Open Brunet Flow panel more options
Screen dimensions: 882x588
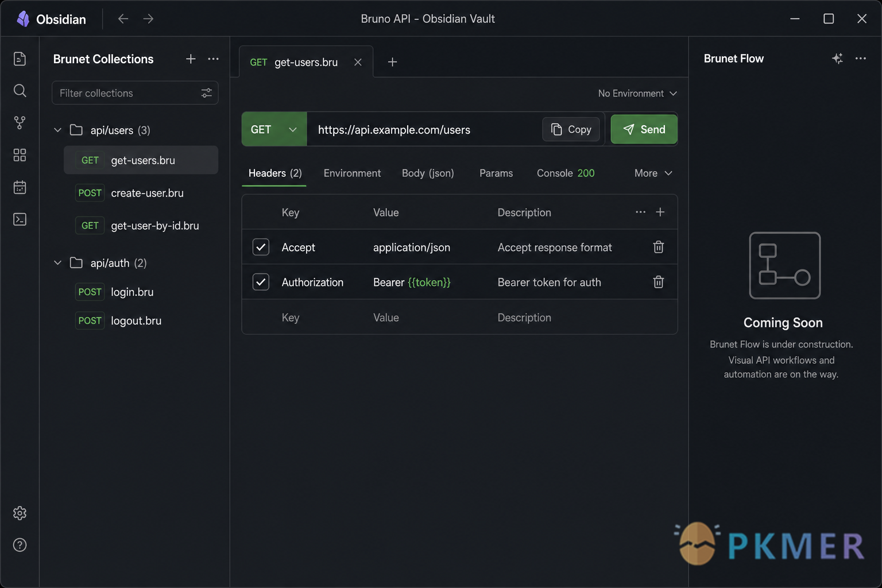point(860,59)
